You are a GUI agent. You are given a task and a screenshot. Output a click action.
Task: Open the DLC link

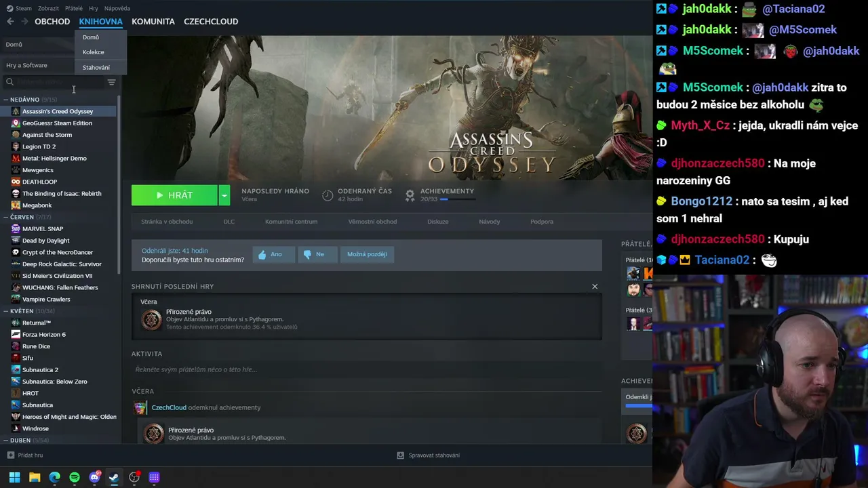coord(229,222)
